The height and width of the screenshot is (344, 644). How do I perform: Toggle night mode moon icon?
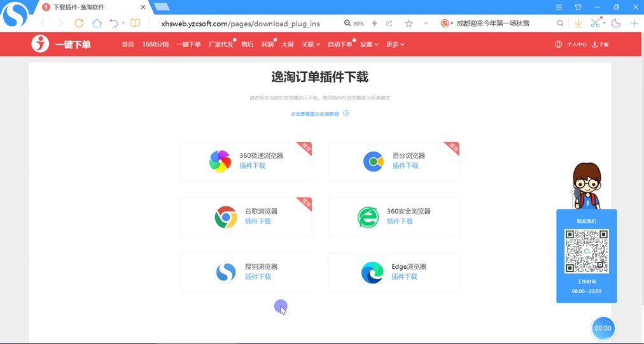pyautogui.click(x=615, y=24)
